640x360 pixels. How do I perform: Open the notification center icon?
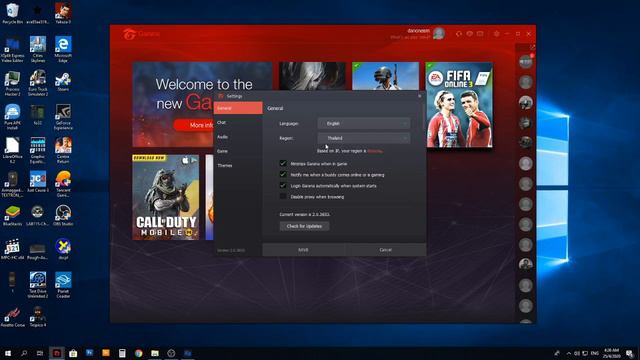coord(630,353)
